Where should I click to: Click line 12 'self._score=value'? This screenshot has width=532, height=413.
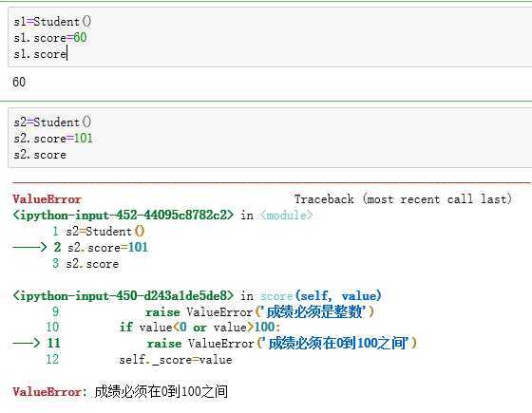tap(176, 360)
